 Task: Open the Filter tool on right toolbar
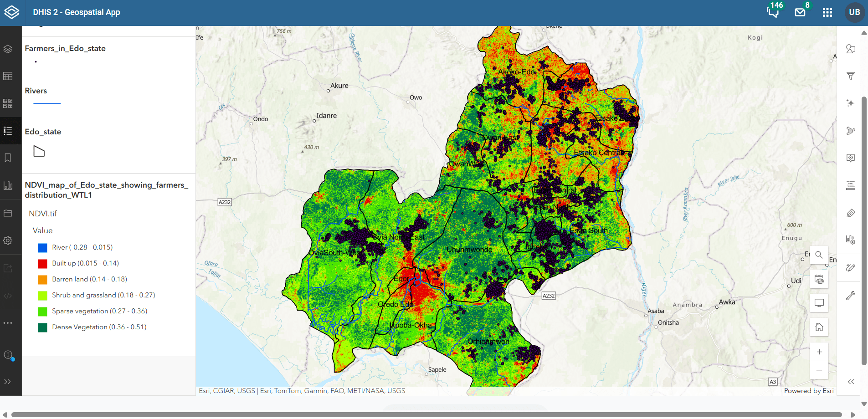tap(850, 77)
